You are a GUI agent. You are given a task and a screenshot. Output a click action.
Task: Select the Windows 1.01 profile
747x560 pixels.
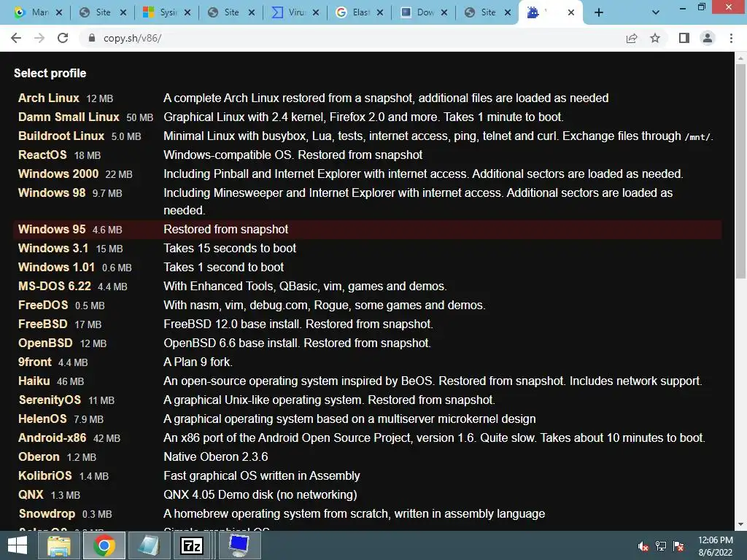[56, 267]
